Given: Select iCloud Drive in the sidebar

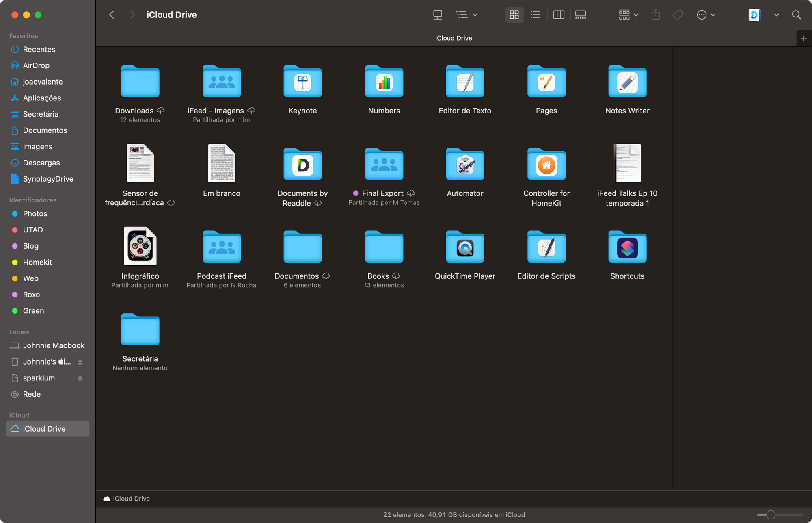Looking at the screenshot, I should tap(48, 429).
